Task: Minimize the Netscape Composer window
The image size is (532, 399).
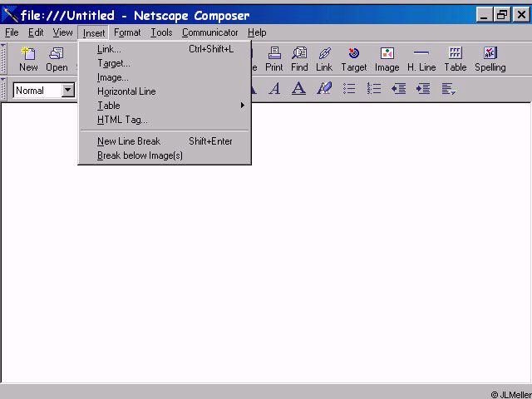Action: pyautogui.click(x=485, y=15)
